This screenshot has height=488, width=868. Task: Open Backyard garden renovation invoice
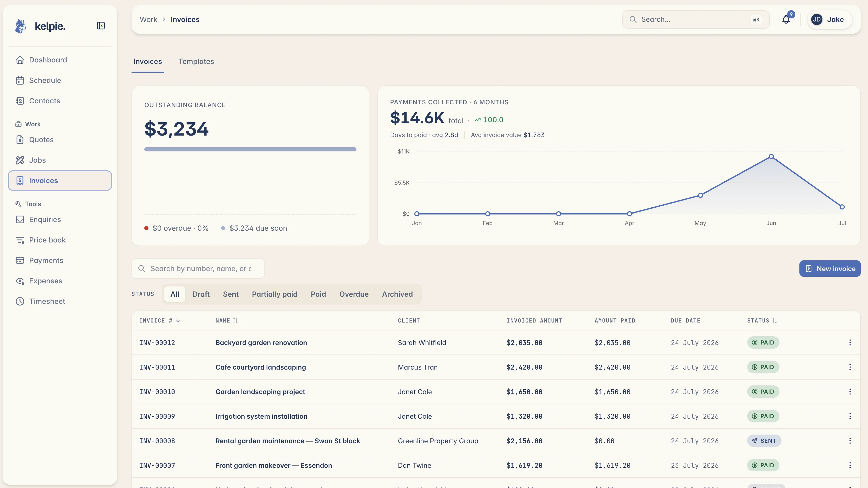tap(261, 342)
